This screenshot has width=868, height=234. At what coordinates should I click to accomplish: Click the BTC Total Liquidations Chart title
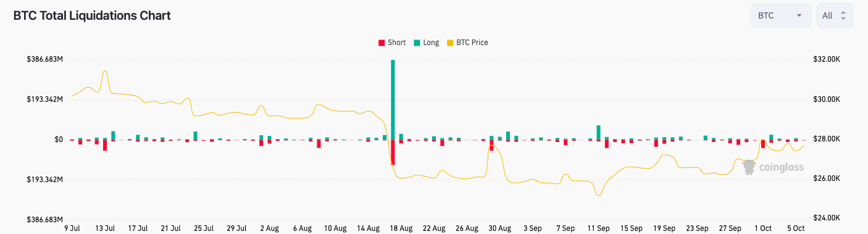click(x=92, y=15)
